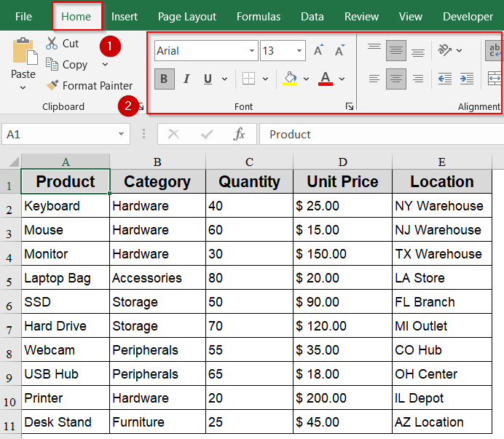Copy selection using Copy icon
The width and height of the screenshot is (504, 439).
52,64
